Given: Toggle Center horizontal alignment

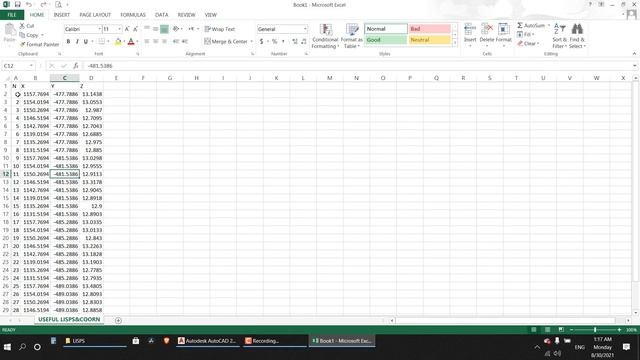Looking at the screenshot, I should pyautogui.click(x=156, y=41).
